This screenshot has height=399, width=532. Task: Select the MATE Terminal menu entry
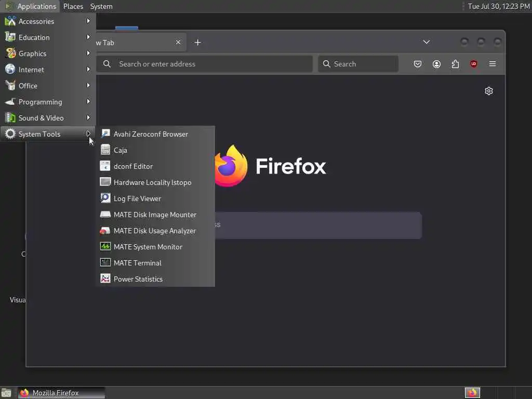tap(155, 262)
